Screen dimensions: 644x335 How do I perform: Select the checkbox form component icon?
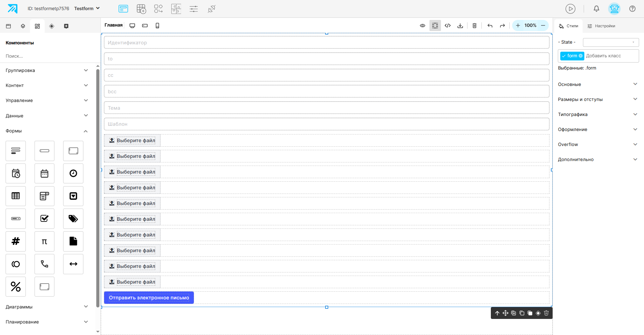[x=44, y=219]
